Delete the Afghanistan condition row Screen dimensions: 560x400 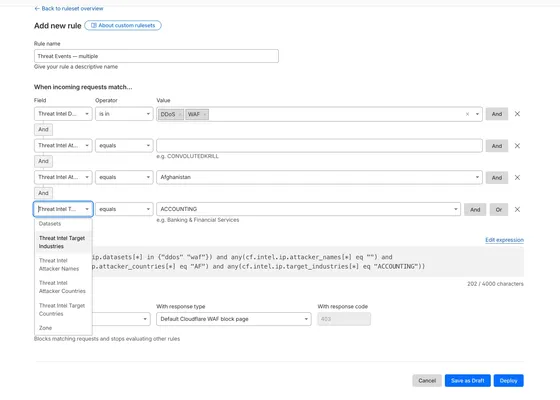[x=517, y=178]
